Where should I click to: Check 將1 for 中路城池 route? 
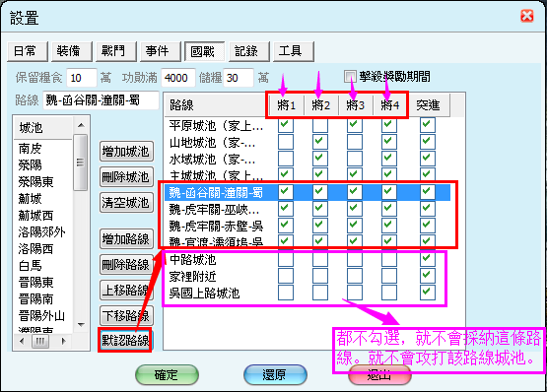pos(286,259)
